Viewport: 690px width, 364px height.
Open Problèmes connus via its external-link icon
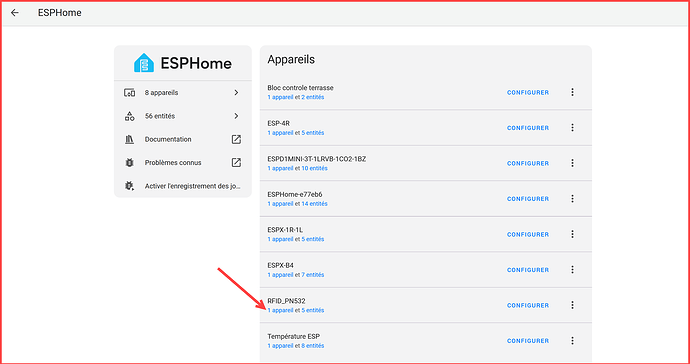pyautogui.click(x=236, y=163)
